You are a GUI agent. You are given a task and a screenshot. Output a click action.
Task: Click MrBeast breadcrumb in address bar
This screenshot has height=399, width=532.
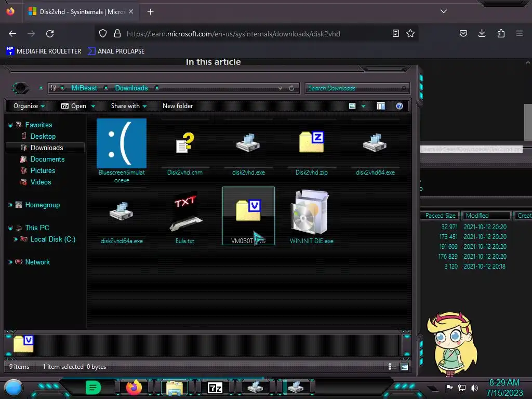point(84,88)
